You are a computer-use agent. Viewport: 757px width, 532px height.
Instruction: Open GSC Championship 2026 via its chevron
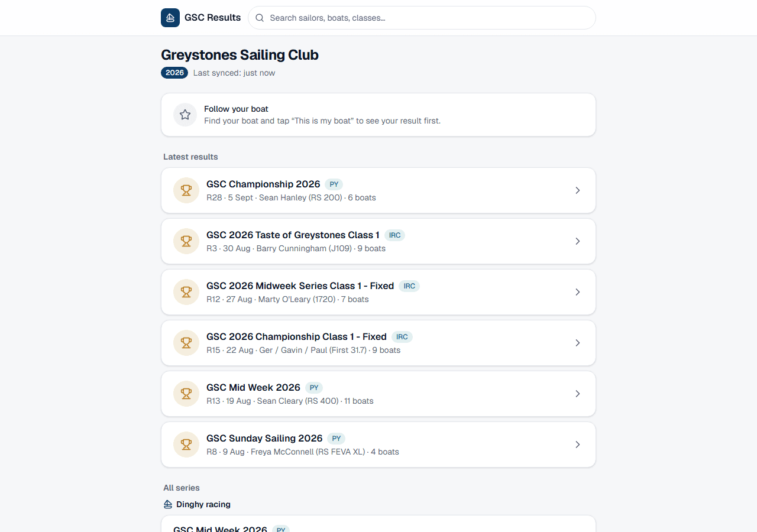[578, 190]
